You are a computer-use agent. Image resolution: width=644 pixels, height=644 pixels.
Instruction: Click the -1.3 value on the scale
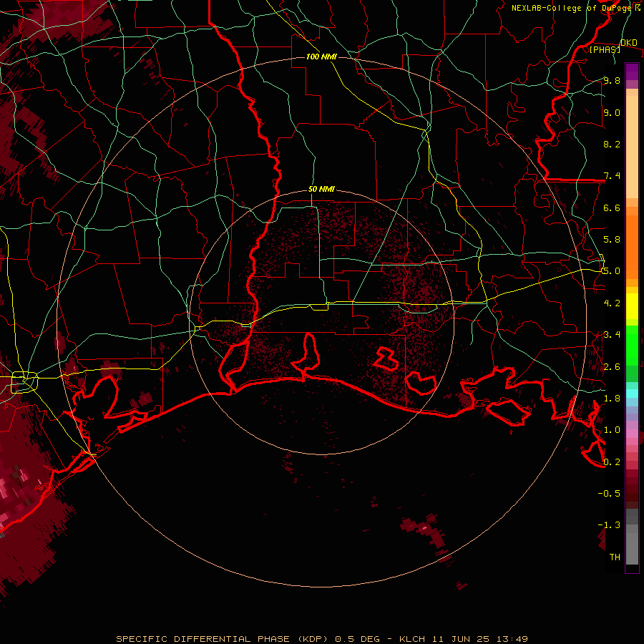click(609, 525)
